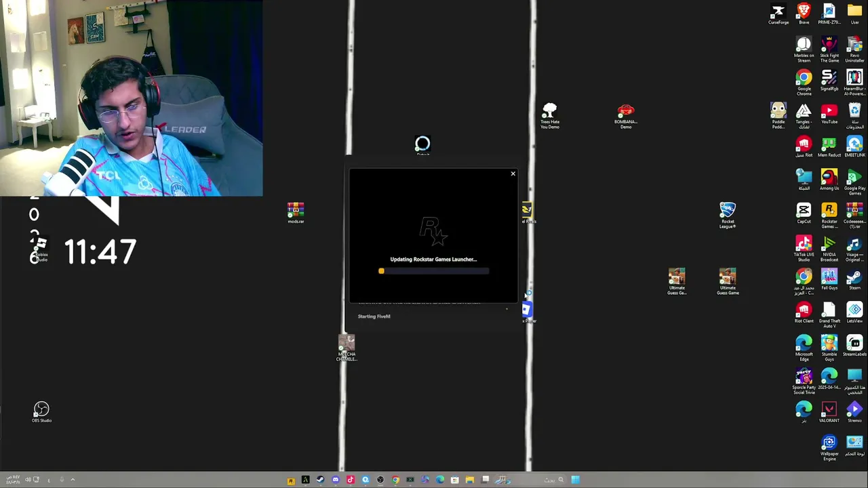Expand the system tray hidden icons
Viewport: 868px width, 488px height.
click(73, 481)
